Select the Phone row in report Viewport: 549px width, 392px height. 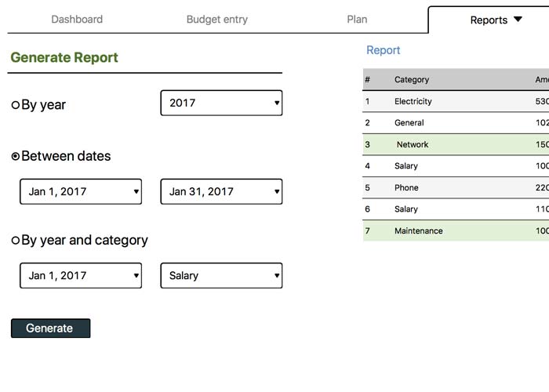(456, 187)
